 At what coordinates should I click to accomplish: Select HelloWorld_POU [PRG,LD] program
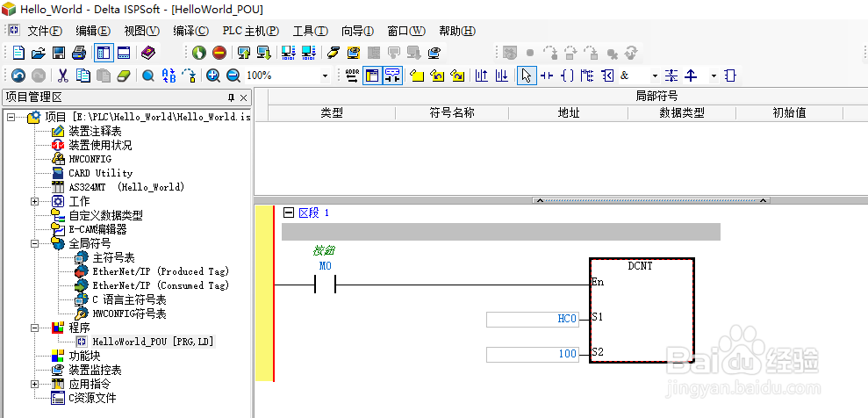pos(154,342)
